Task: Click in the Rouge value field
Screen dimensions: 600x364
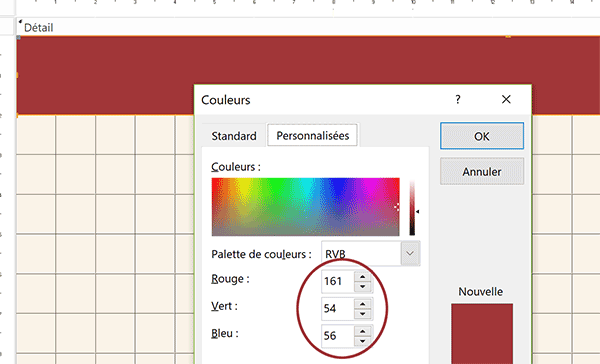Action: [338, 281]
